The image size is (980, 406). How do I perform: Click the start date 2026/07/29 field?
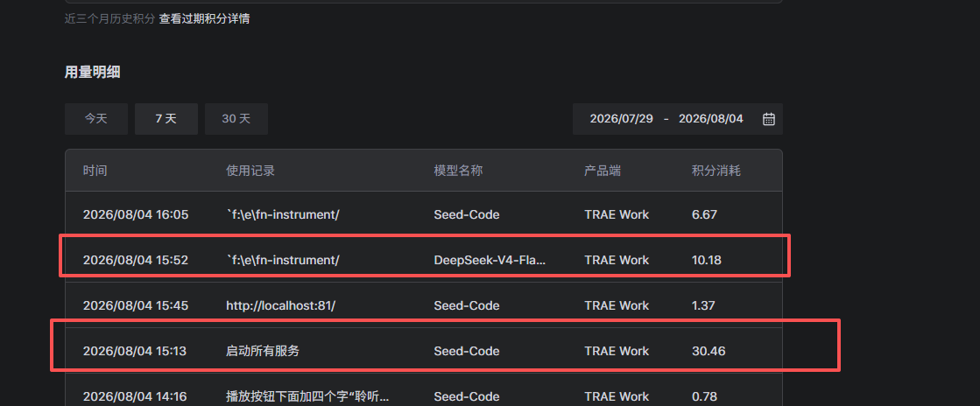click(621, 119)
